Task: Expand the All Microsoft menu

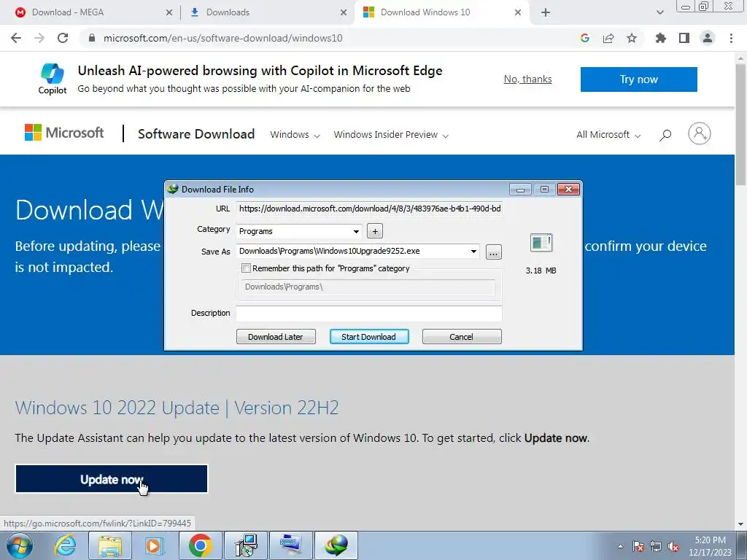Action: point(608,135)
